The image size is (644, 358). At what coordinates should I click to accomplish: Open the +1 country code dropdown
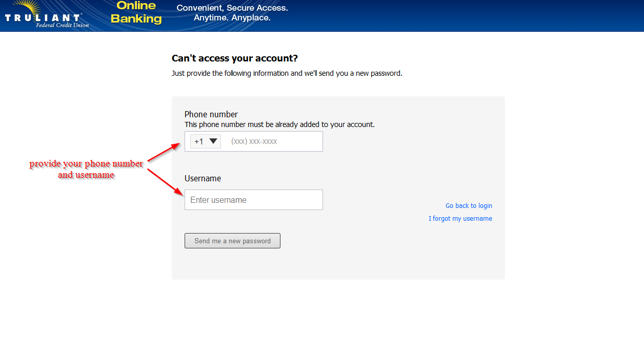pos(206,141)
